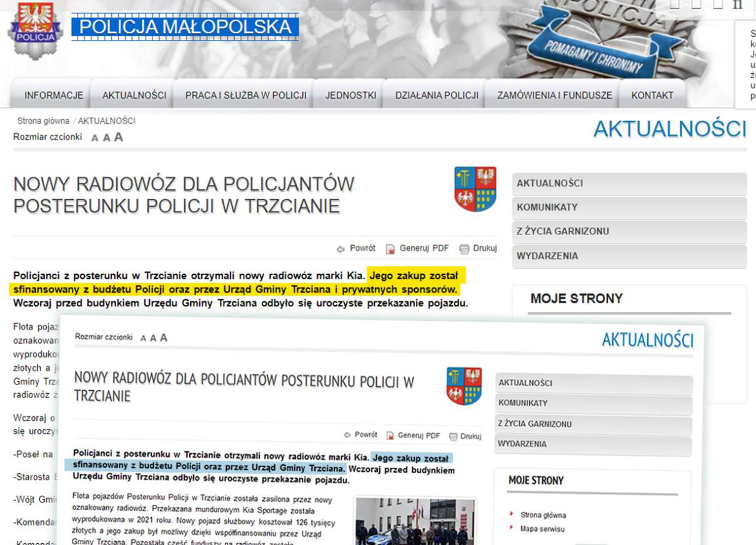Open the police car photo thumbnail
Image resolution: width=756 pixels, height=545 pixels.
click(x=415, y=521)
